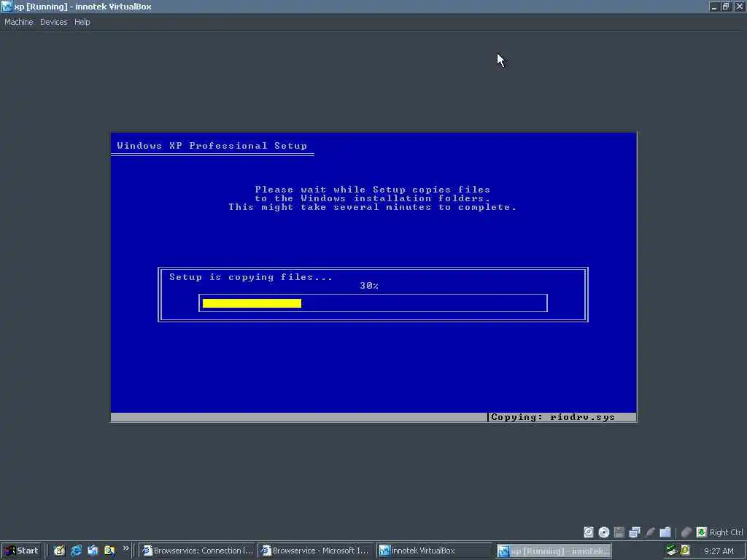Click the hard disk activity indicator icon
Image resolution: width=747 pixels, height=560 pixels.
click(589, 532)
